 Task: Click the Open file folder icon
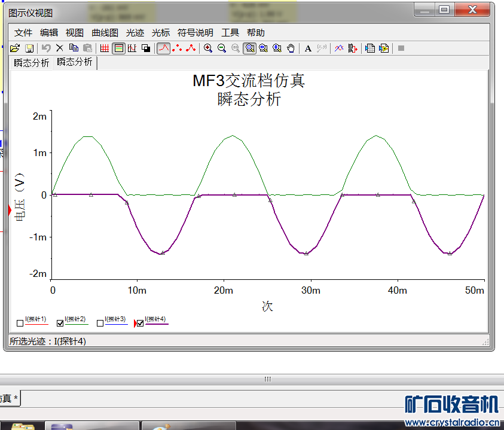15,48
